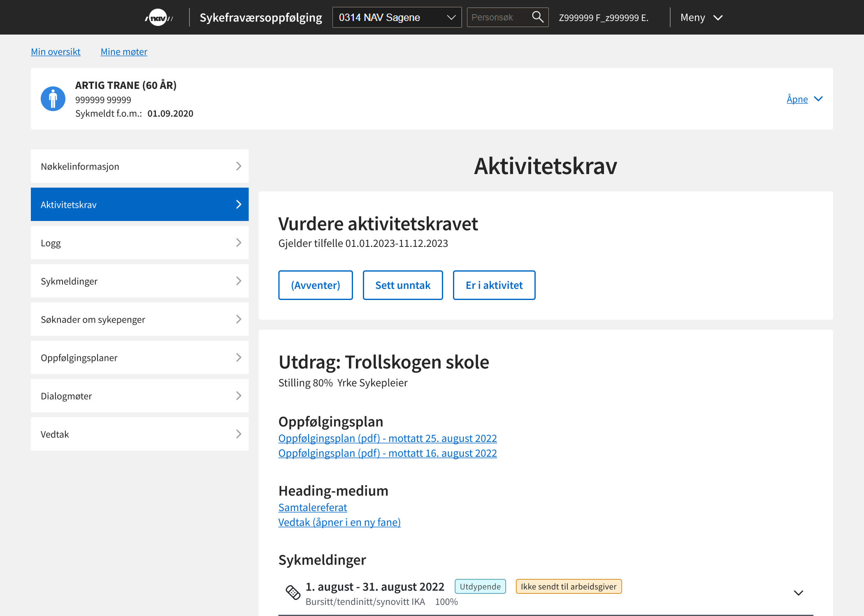Screen dimensions: 864x616
Task: Open Vedtak in sidebar
Action: coord(140,434)
